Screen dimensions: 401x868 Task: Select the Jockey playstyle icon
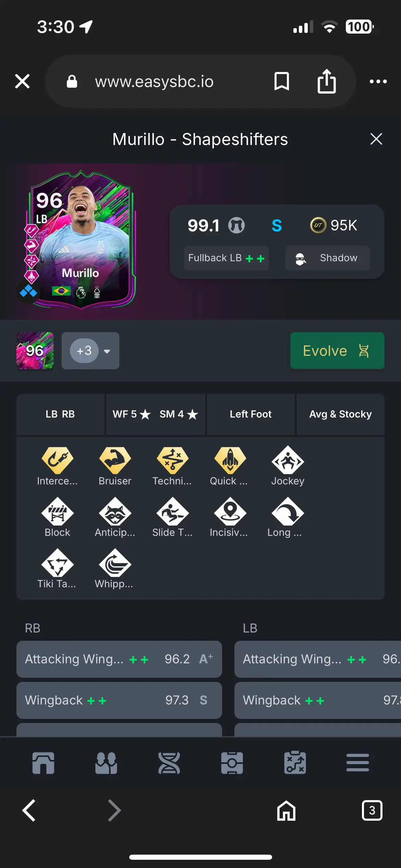pyautogui.click(x=288, y=460)
